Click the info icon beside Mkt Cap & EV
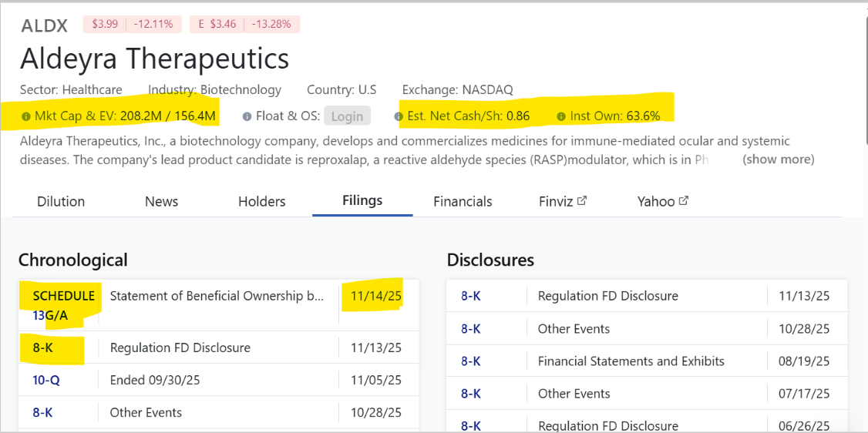 pos(25,116)
